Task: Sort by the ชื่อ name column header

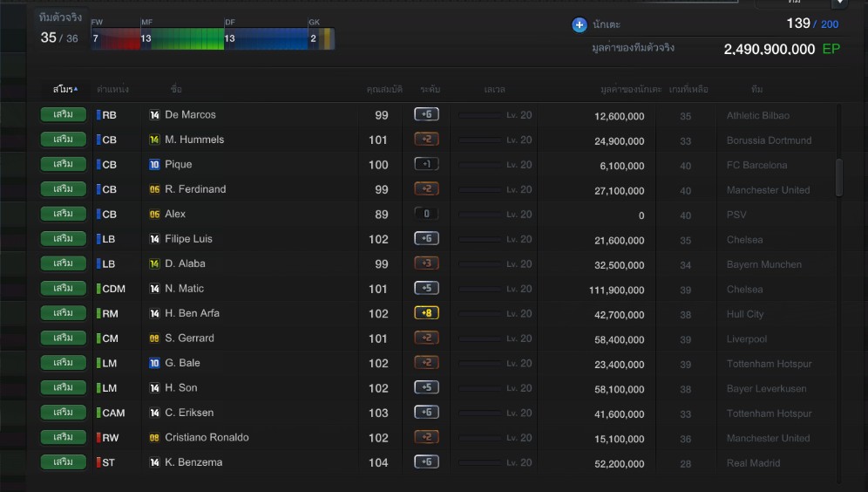Action: click(176, 89)
